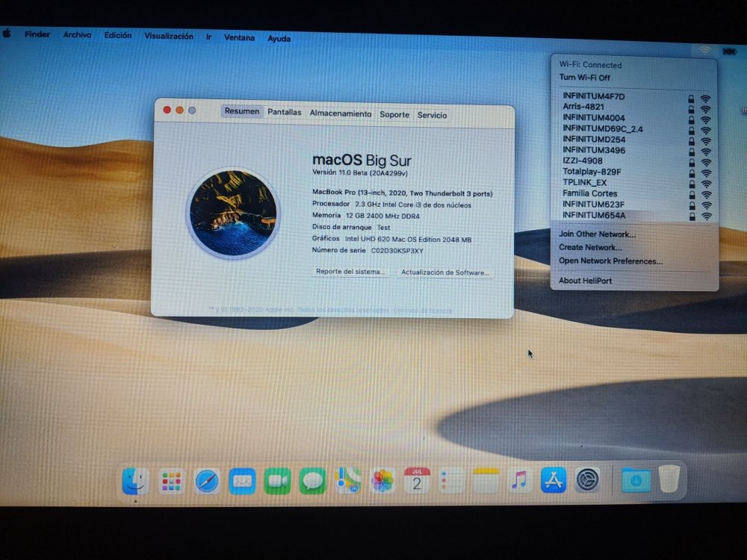Open the Visualización menu
Image resolution: width=747 pixels, height=560 pixels.
[169, 36]
